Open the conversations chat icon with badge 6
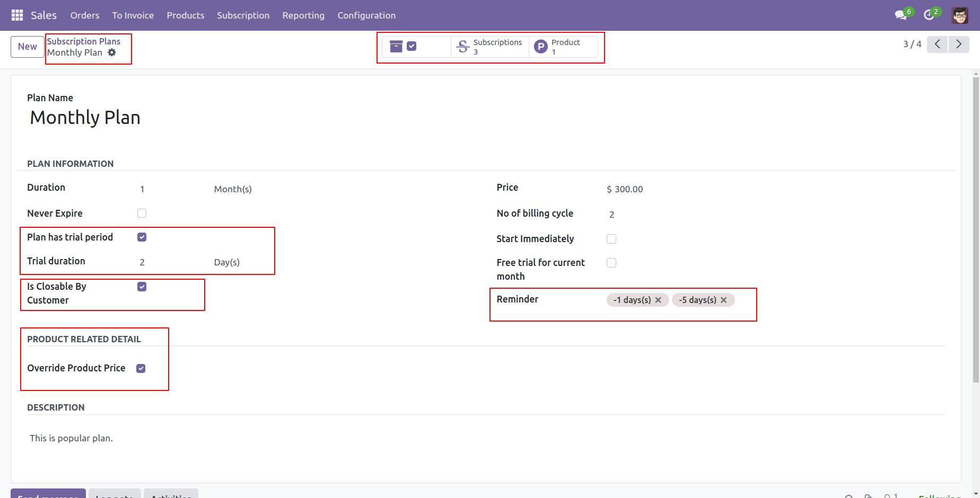Screen dimensions: 980x498 click(901, 15)
